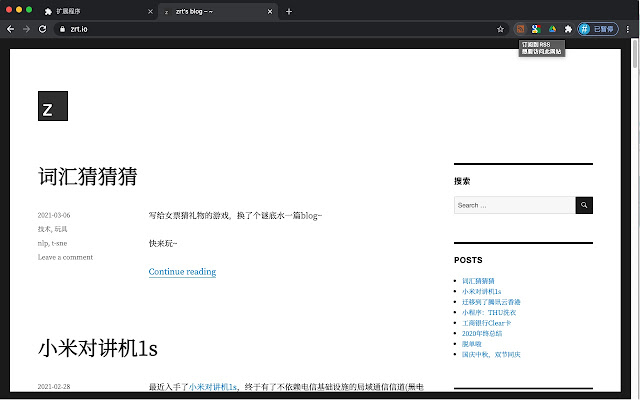This screenshot has width=640, height=400.
Task: Click the padlock site info icon
Action: pos(62,29)
